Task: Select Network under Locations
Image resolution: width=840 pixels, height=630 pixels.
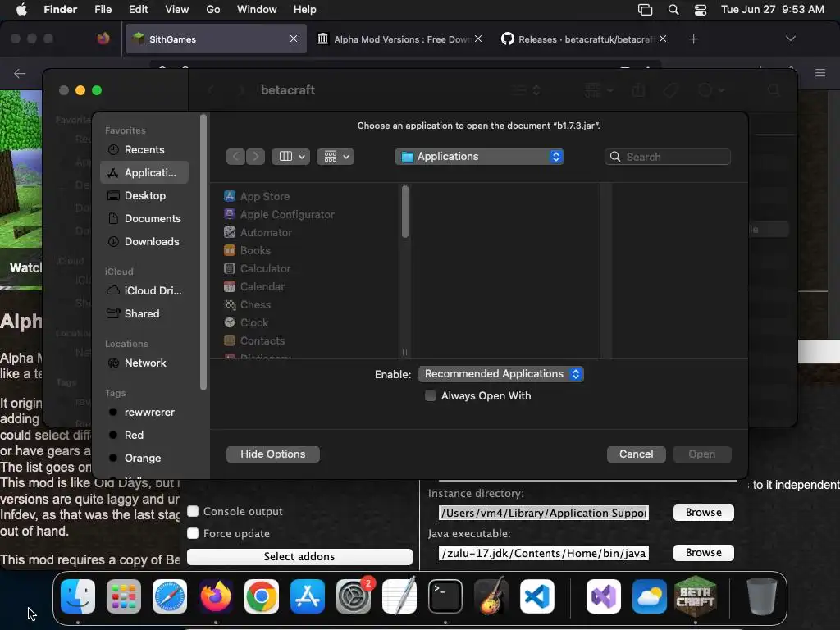Action: (144, 363)
